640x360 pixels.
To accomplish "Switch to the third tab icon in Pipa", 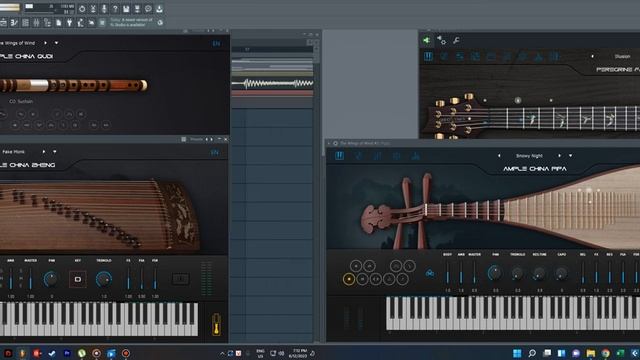I will 377,156.
